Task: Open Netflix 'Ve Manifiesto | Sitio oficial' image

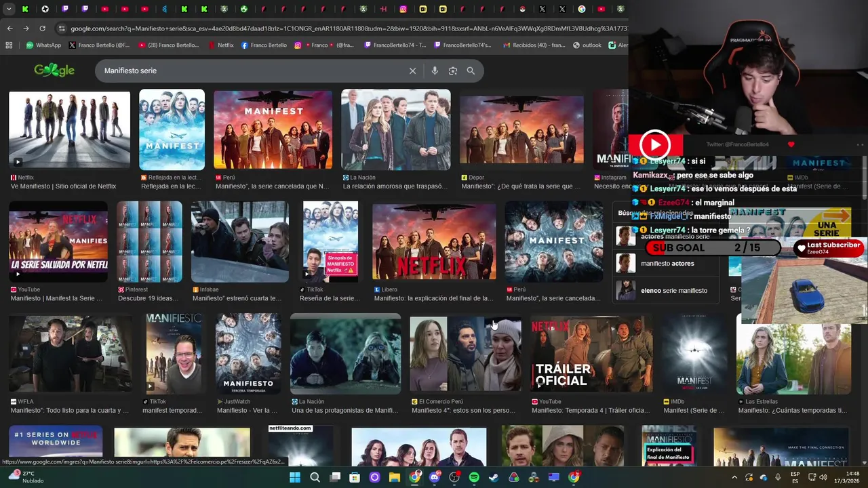Action: click(x=69, y=129)
